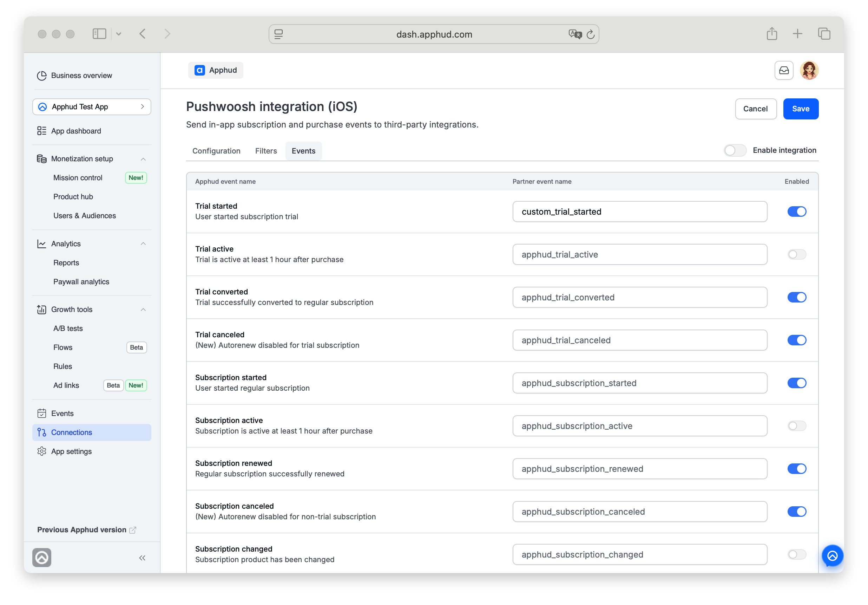Open Product hub in sidebar

click(x=73, y=197)
